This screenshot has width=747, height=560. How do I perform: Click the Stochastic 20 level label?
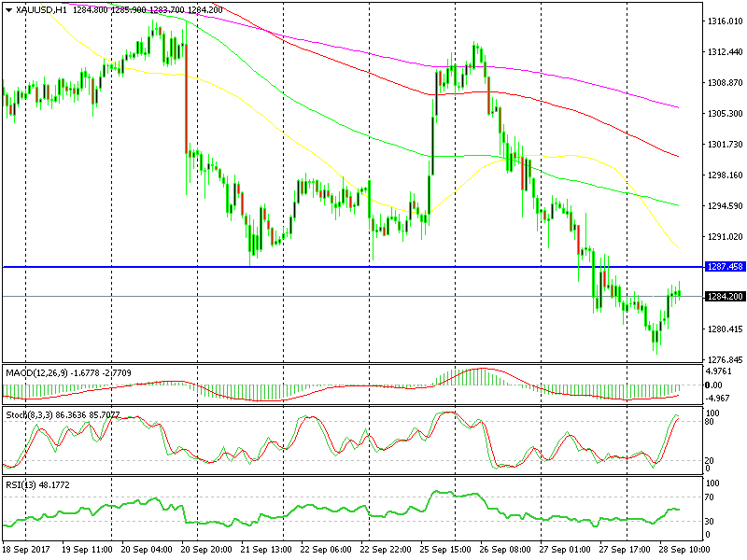point(710,460)
